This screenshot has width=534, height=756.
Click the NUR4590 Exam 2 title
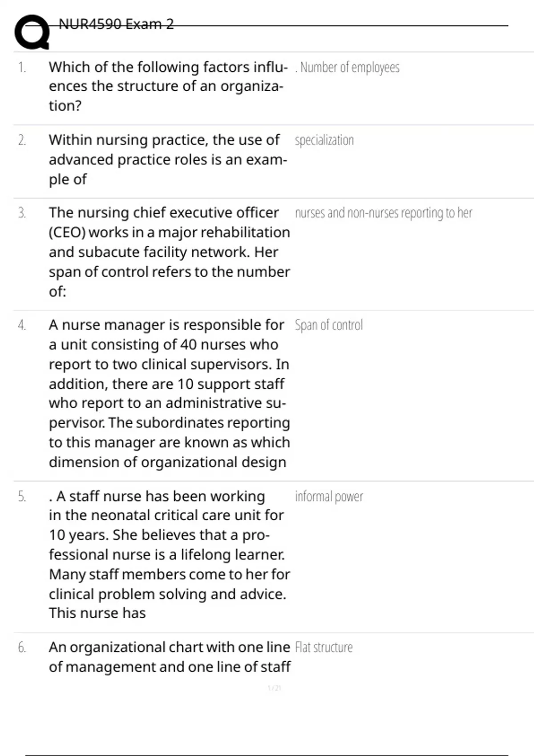pos(116,24)
